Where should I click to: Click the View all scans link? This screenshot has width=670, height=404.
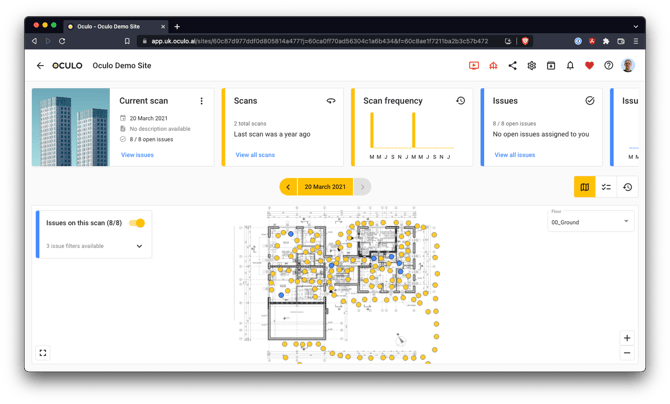pyautogui.click(x=255, y=155)
